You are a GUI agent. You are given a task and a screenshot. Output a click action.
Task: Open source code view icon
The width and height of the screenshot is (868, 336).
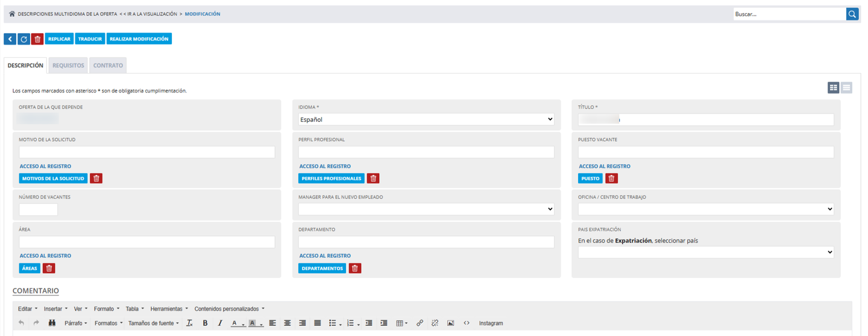pos(467,323)
